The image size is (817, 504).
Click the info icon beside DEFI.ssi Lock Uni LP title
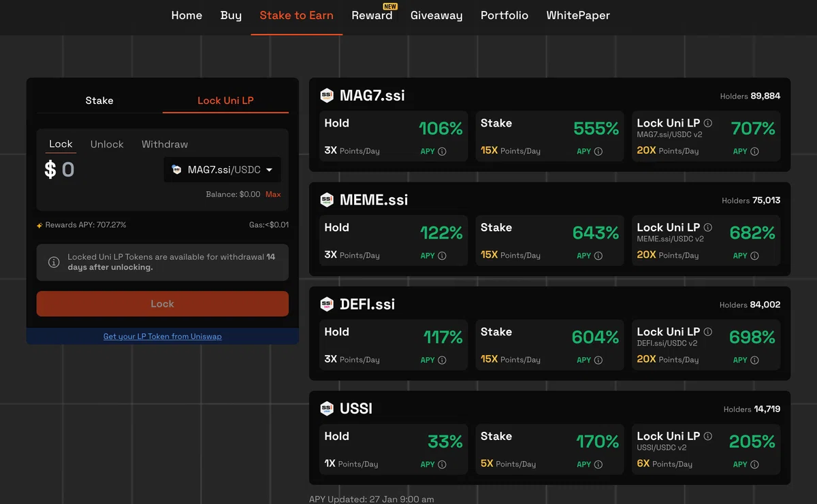(x=708, y=331)
